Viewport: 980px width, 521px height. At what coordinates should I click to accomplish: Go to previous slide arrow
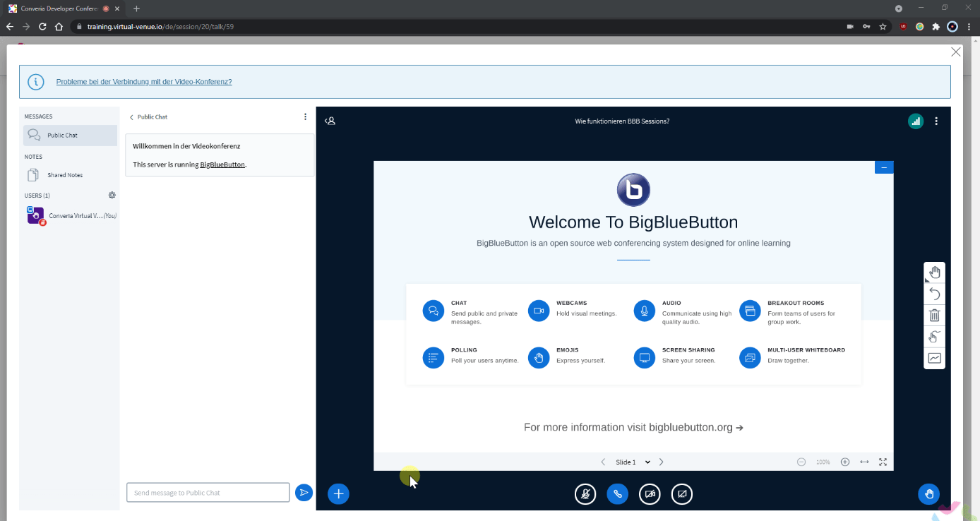pos(603,462)
